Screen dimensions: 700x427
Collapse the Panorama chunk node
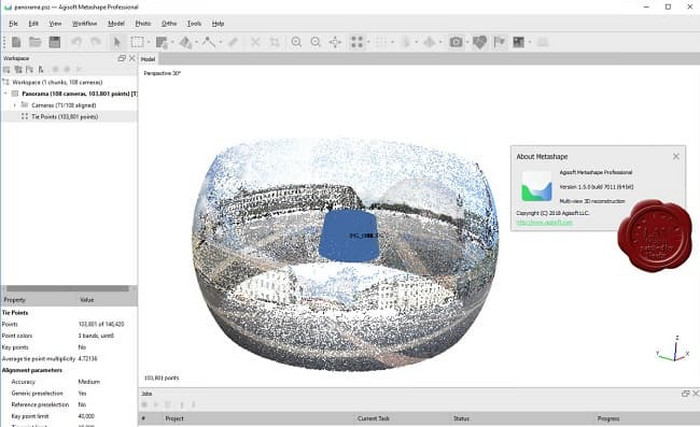coord(6,93)
